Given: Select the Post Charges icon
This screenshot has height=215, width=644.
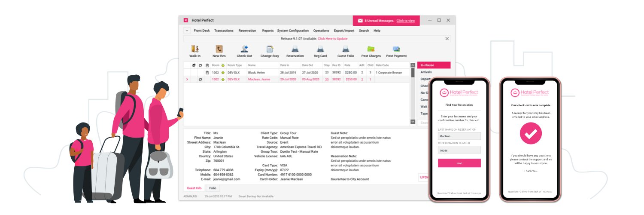Looking at the screenshot, I should tap(371, 49).
